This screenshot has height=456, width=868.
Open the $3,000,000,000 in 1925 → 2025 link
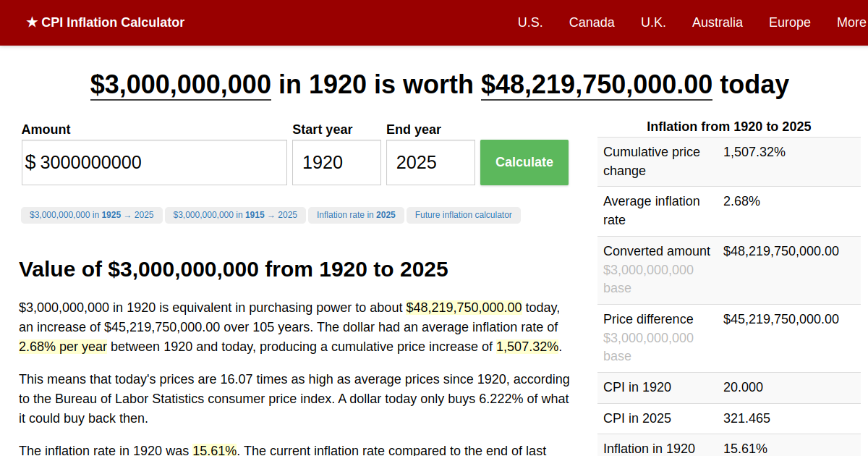click(x=92, y=215)
